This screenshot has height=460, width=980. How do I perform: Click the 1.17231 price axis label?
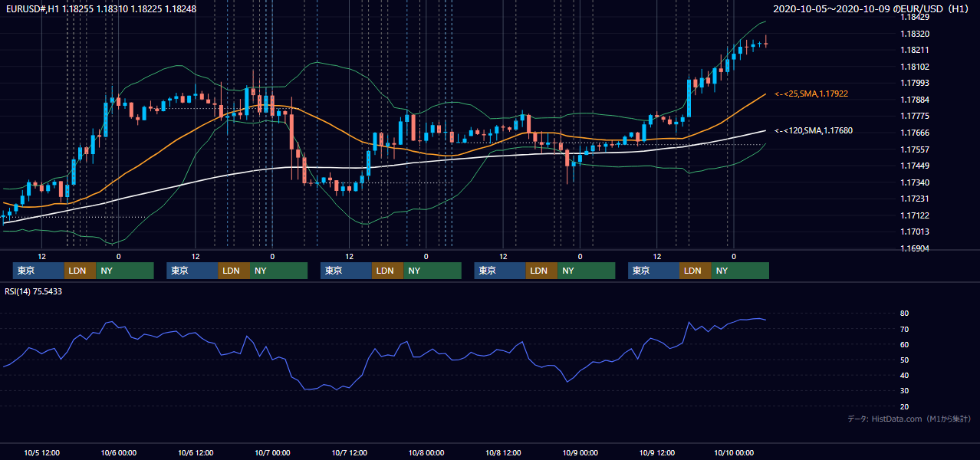[x=914, y=199]
